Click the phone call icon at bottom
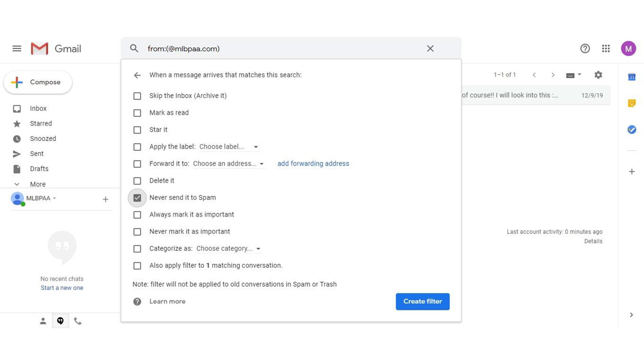Image resolution: width=644 pixels, height=362 pixels. click(x=78, y=321)
